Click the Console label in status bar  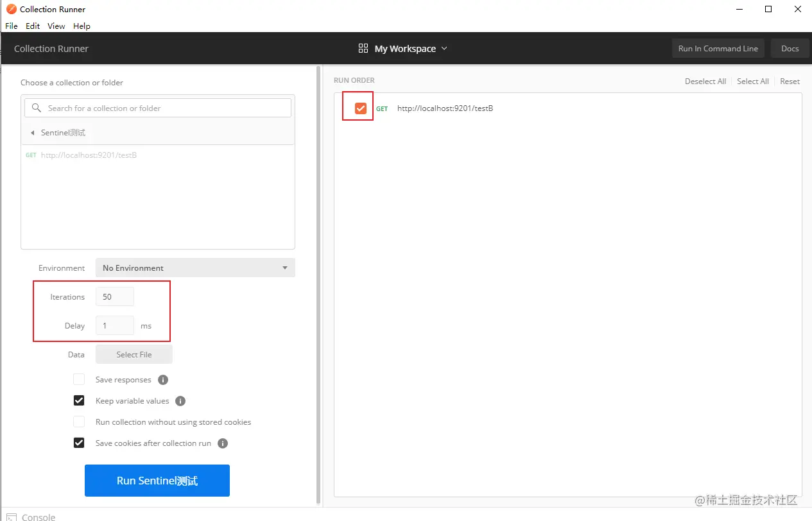[39, 517]
